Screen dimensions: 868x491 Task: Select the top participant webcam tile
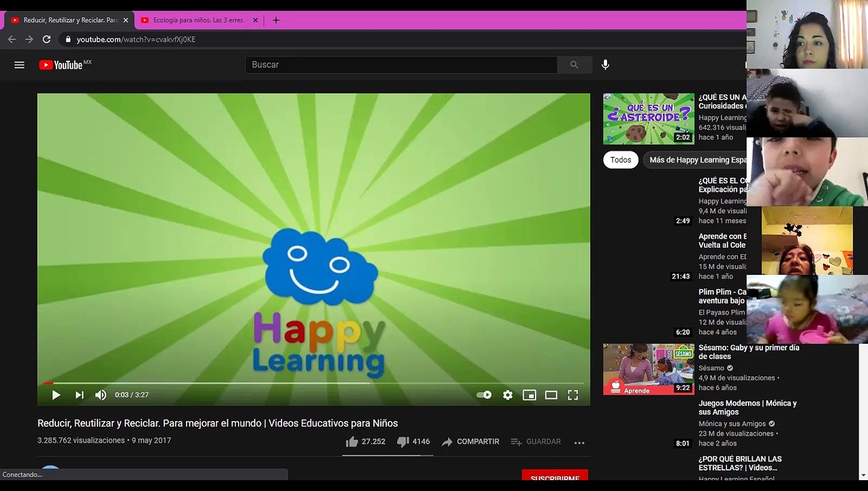807,34
